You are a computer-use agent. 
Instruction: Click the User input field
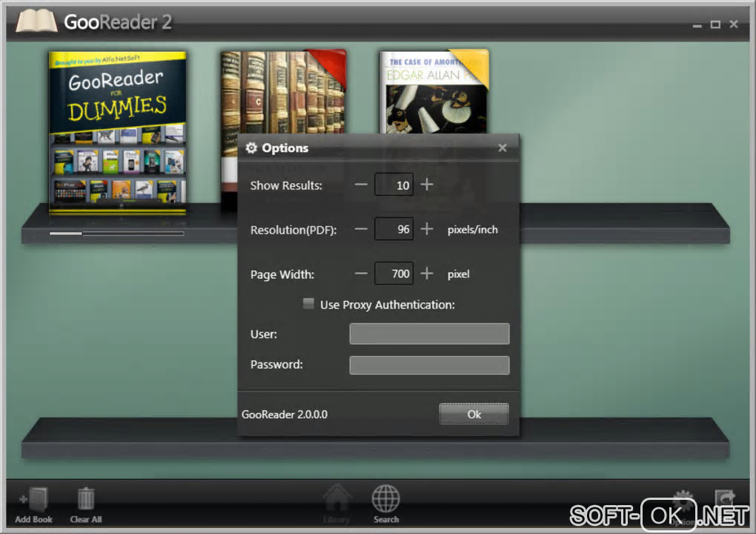coord(429,334)
